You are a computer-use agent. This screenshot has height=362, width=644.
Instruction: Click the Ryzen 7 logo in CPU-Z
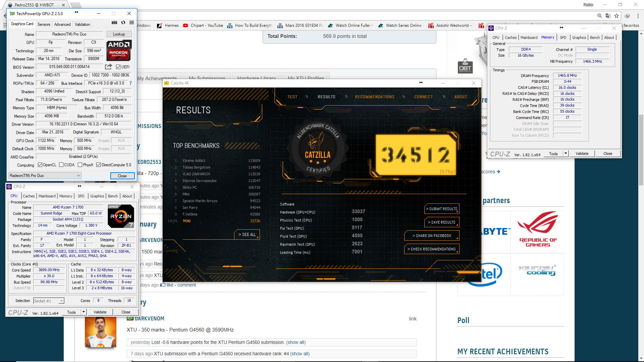click(x=121, y=216)
